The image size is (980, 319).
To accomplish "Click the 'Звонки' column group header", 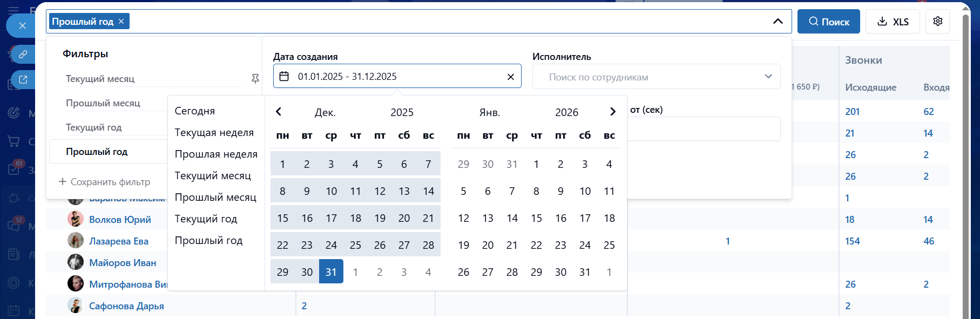I will click(864, 60).
